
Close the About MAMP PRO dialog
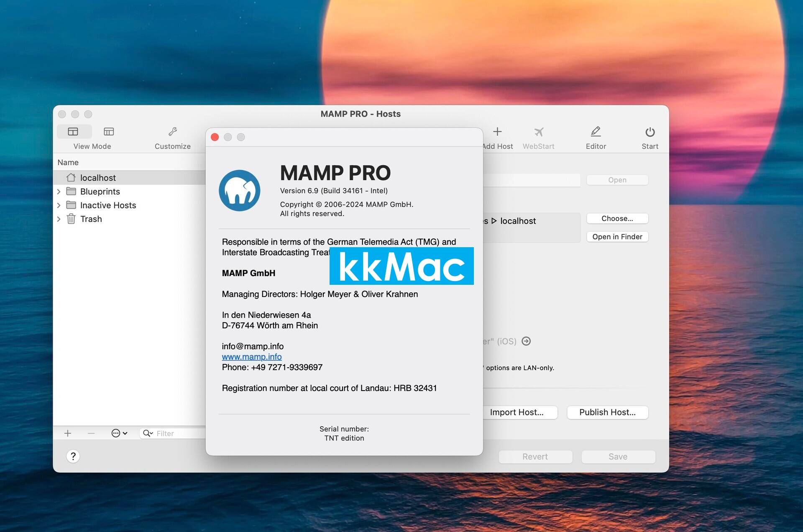click(215, 137)
